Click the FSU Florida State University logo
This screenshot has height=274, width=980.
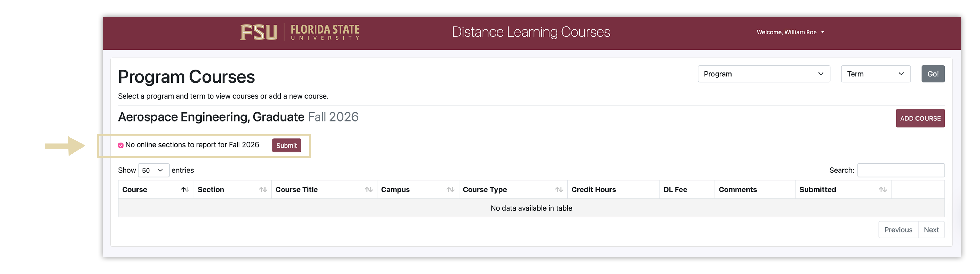[300, 32]
